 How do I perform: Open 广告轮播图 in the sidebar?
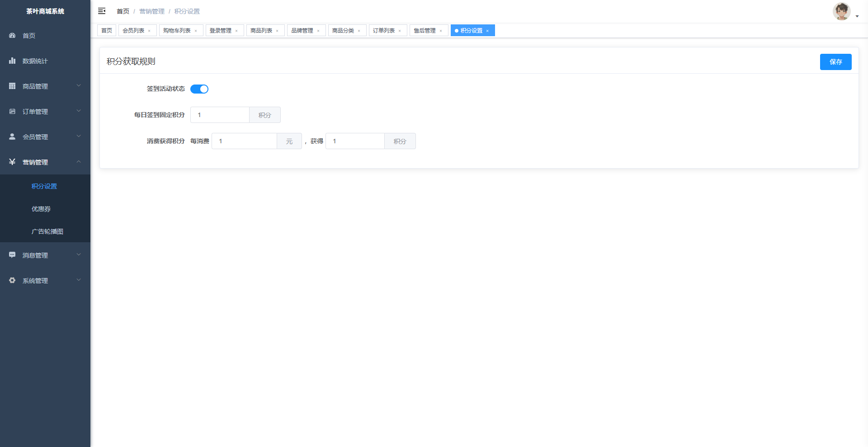[x=47, y=231]
